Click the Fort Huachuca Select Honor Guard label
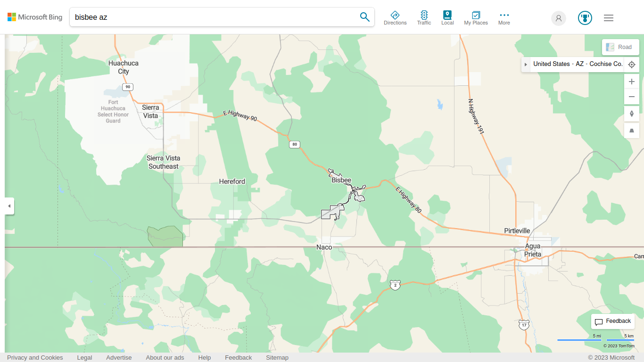The width and height of the screenshot is (644, 362). point(113,111)
